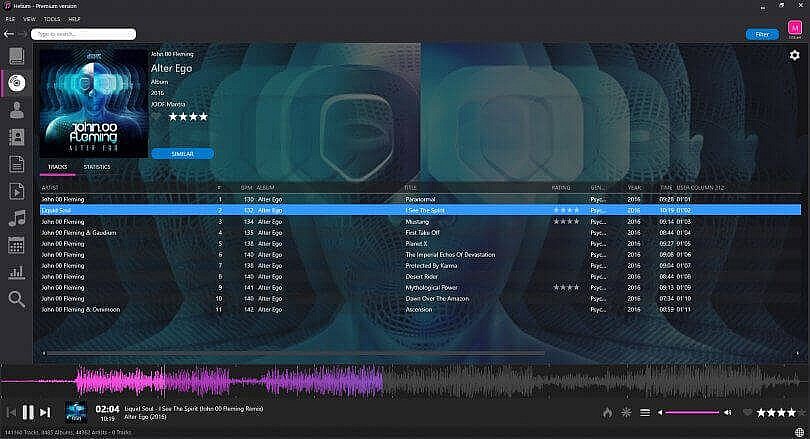This screenshot has height=439, width=810.
Task: Seek within the waveform progress bar
Action: [405, 383]
